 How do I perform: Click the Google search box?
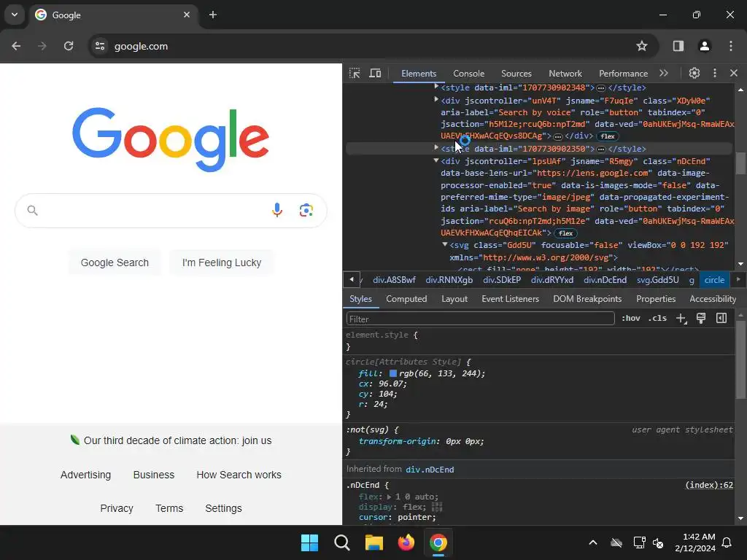[171, 210]
